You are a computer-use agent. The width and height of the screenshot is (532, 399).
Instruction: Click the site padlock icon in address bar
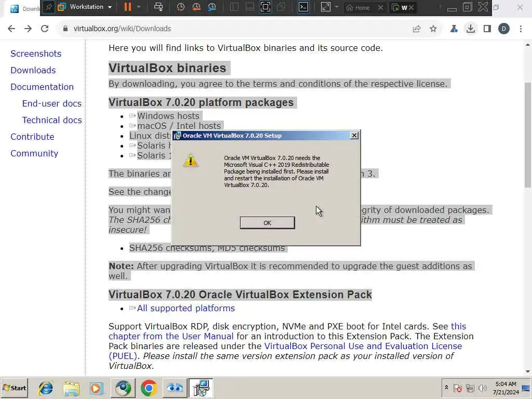pyautogui.click(x=65, y=29)
